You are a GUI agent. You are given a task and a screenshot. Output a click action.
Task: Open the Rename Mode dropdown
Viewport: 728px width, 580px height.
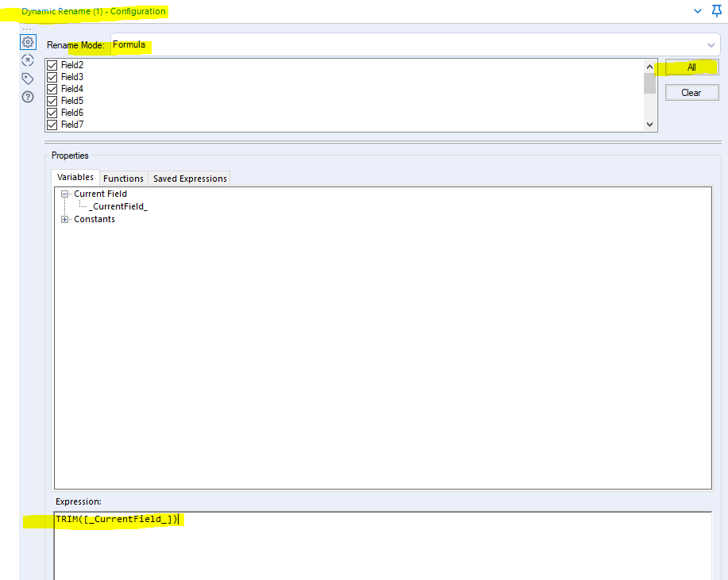(712, 45)
